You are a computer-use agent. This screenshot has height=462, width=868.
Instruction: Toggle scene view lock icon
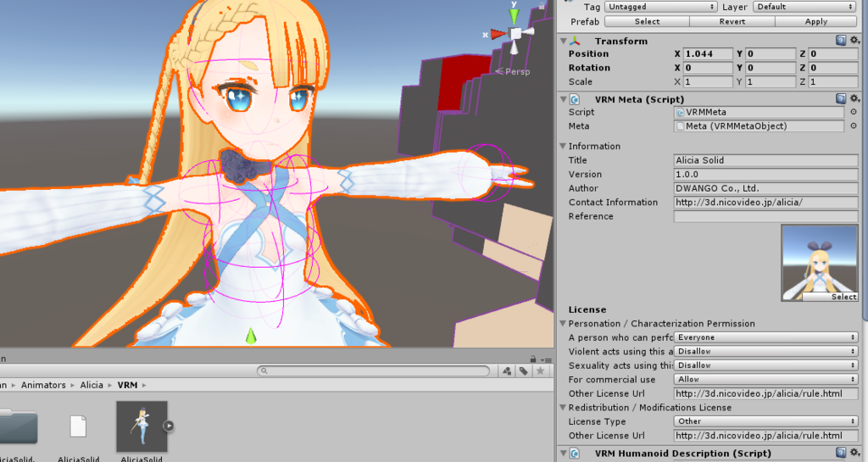pyautogui.click(x=541, y=6)
